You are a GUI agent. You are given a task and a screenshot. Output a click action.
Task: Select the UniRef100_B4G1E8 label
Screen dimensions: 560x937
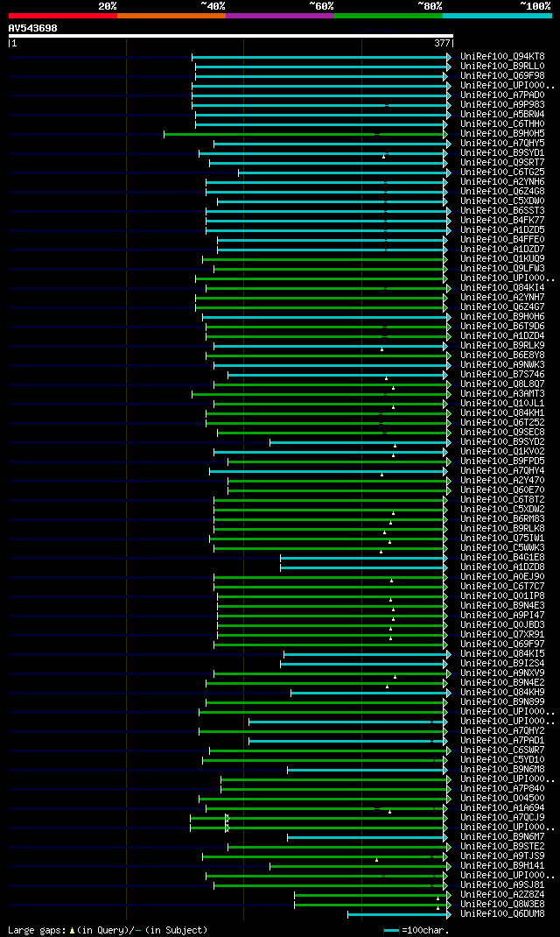[502, 557]
